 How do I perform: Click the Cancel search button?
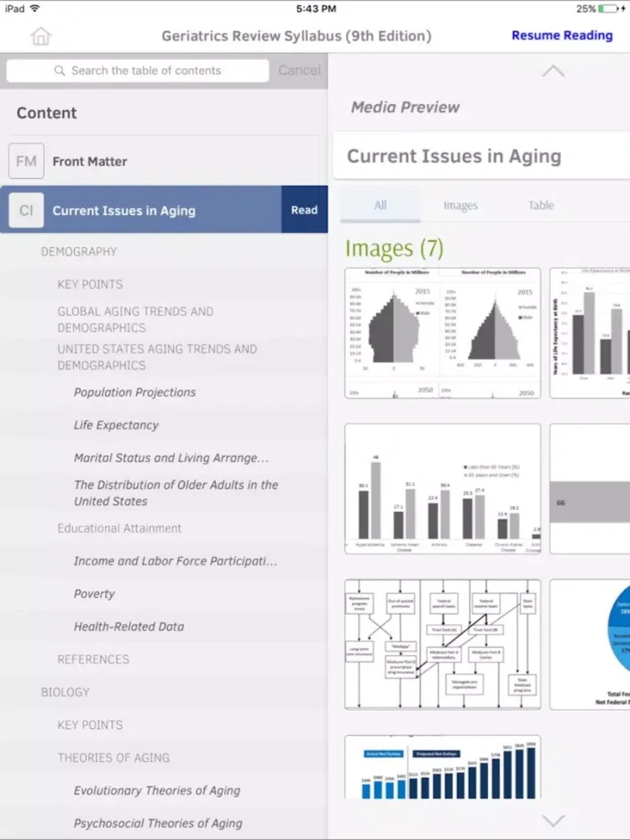(x=299, y=71)
